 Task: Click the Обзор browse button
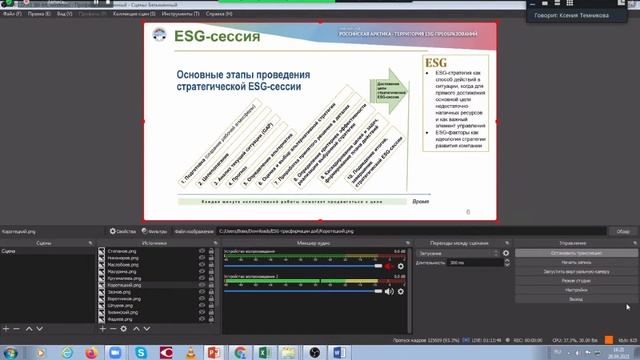pyautogui.click(x=623, y=231)
